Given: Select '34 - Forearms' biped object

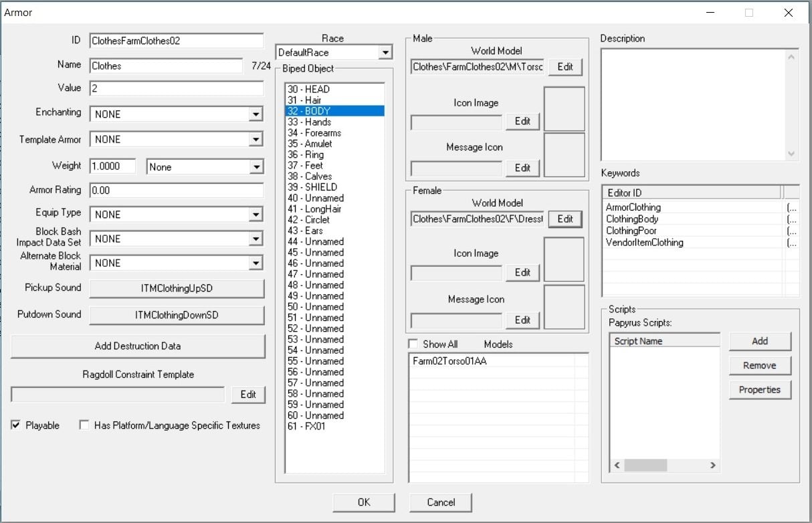Looking at the screenshot, I should (x=334, y=132).
